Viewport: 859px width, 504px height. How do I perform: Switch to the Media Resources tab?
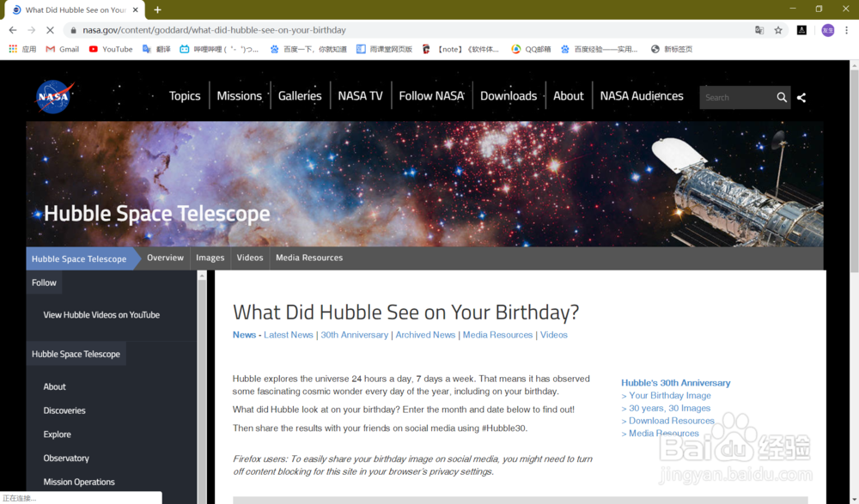[309, 258]
